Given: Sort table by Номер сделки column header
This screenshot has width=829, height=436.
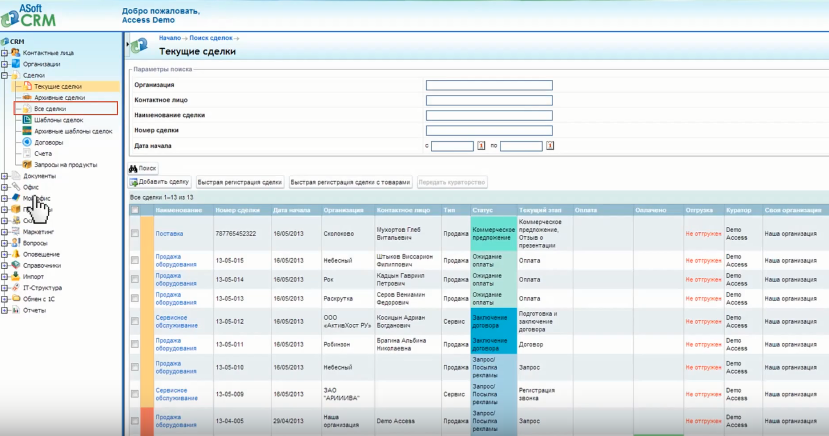Looking at the screenshot, I should [x=237, y=210].
